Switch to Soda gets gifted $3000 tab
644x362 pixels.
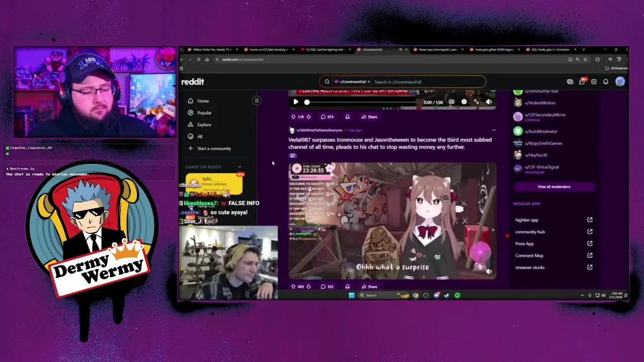(494, 50)
